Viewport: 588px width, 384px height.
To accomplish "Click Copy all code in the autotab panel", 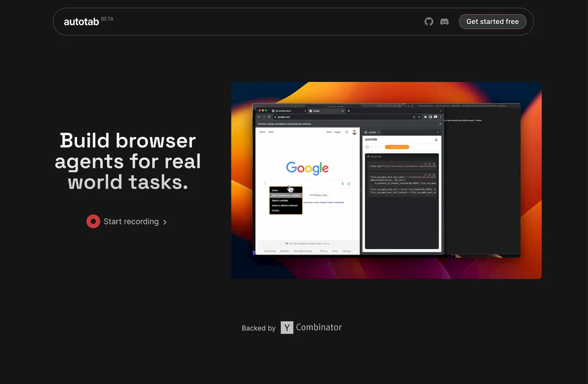I will tap(374, 157).
